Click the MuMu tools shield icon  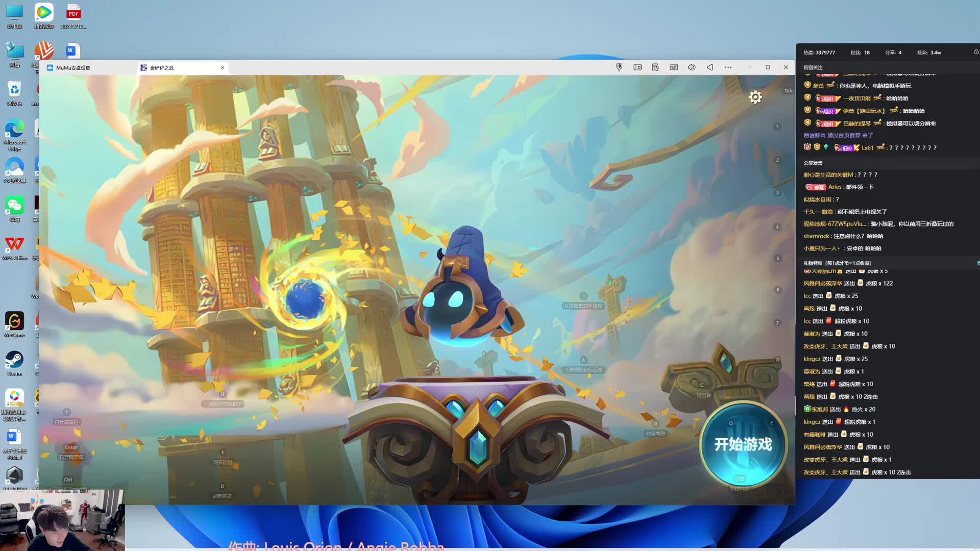(619, 67)
